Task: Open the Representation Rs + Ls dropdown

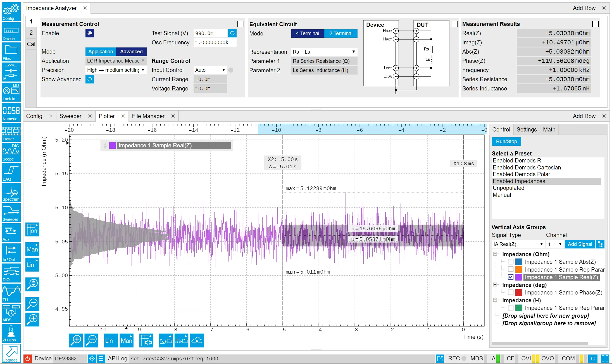Action: pyautogui.click(x=324, y=52)
